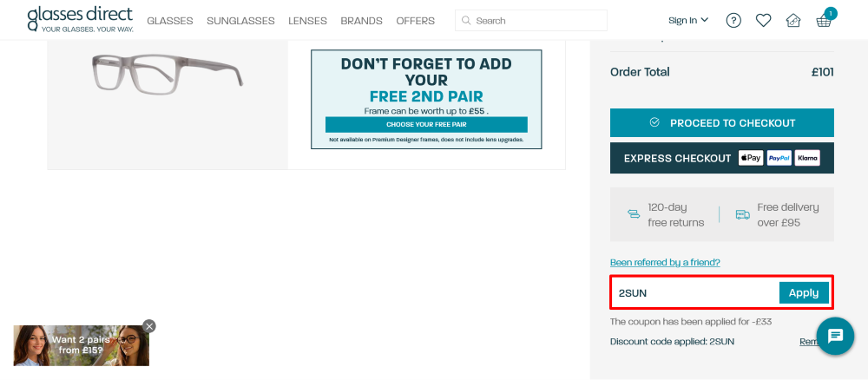Remove the applied 2SUN discount code
This screenshot has width=868, height=380.
tap(808, 342)
